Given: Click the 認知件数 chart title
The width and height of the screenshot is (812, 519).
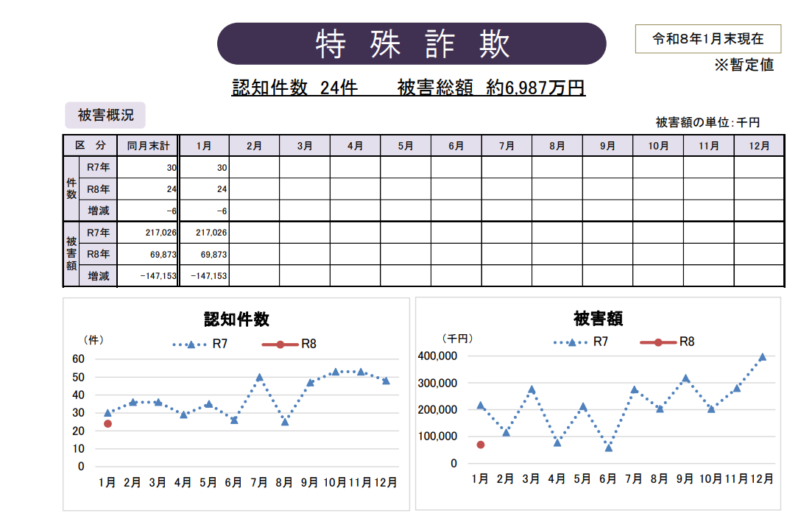Looking at the screenshot, I should (x=236, y=319).
